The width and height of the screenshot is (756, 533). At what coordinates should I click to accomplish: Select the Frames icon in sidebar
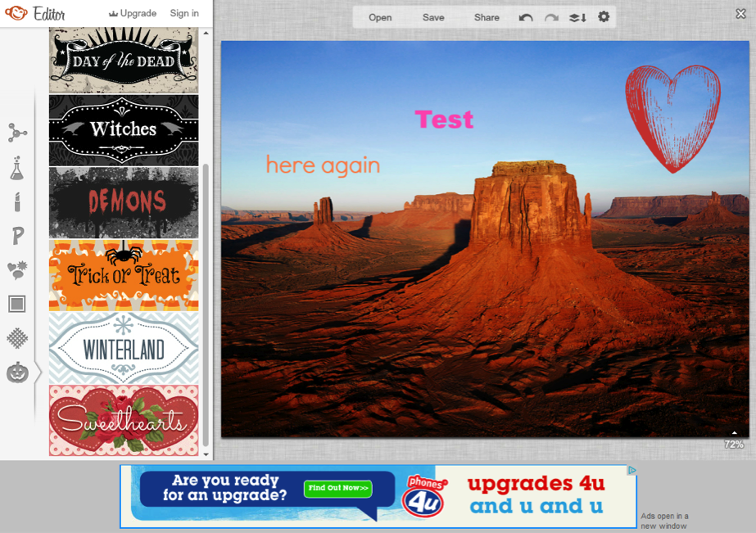(17, 304)
